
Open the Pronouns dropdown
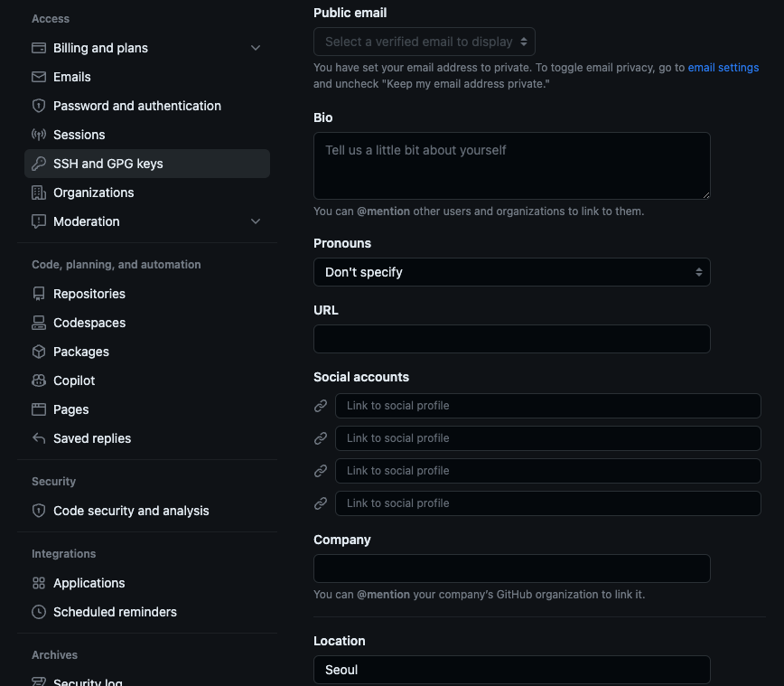click(511, 272)
